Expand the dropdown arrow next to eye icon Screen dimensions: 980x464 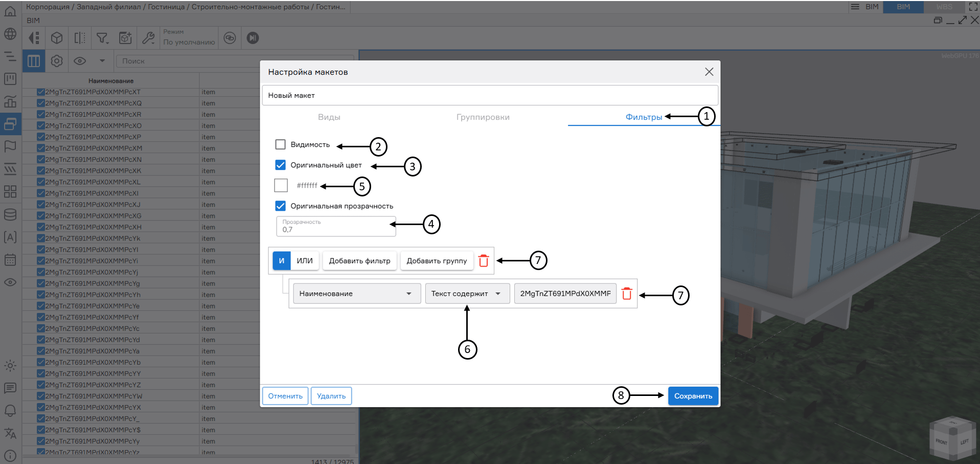pyautogui.click(x=102, y=61)
